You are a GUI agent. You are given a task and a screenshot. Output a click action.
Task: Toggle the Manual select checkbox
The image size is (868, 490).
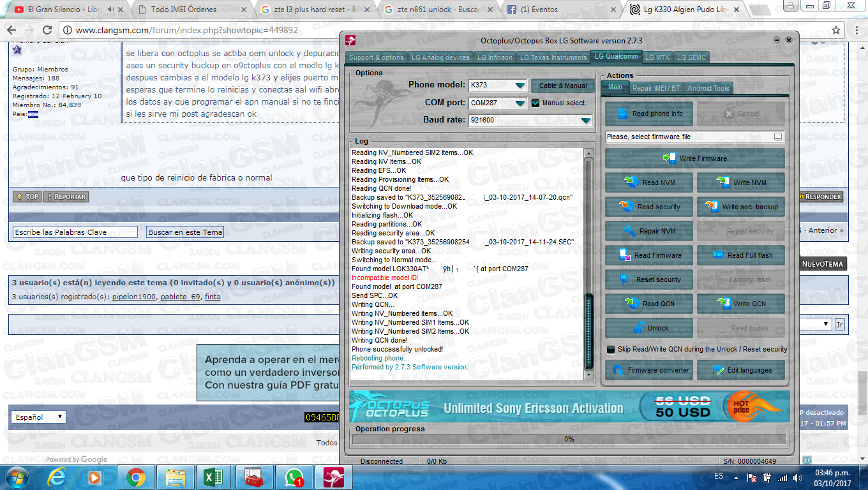tap(535, 103)
